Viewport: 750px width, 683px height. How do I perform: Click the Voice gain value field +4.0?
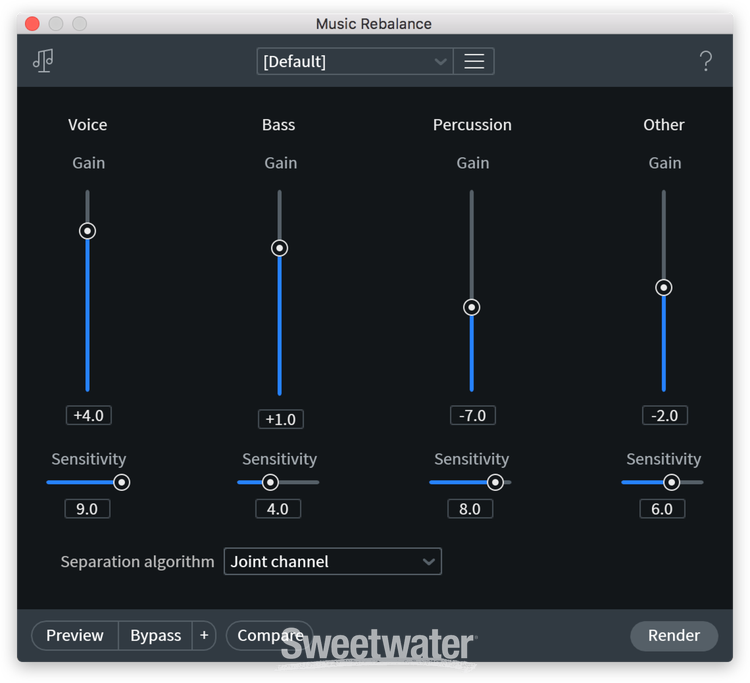point(89,415)
